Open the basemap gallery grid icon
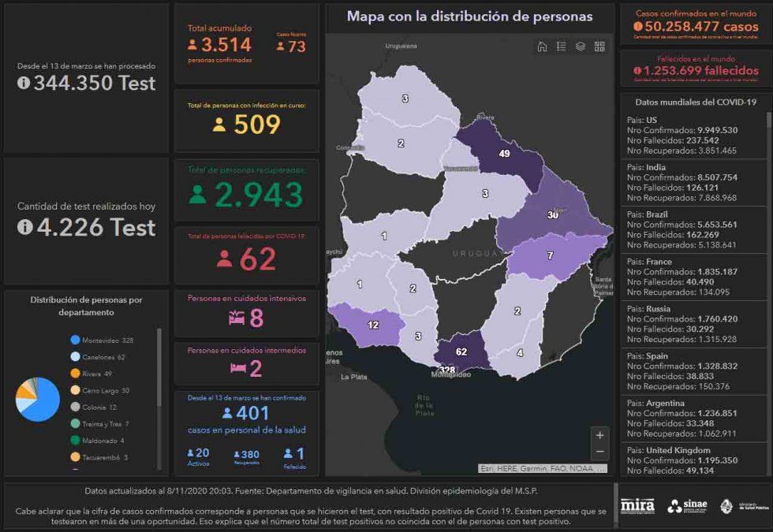773x532 pixels. [599, 47]
